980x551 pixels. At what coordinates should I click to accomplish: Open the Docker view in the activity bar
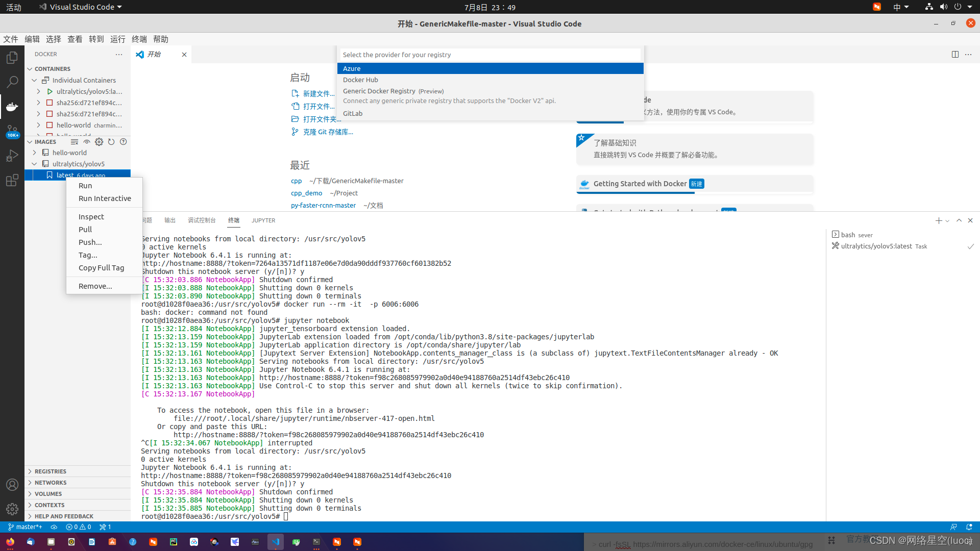(12, 107)
